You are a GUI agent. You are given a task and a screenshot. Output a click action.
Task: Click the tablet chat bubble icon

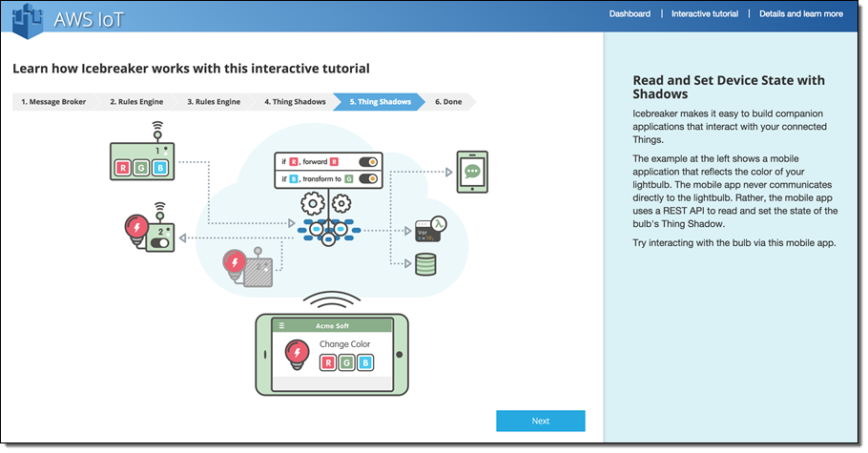471,173
